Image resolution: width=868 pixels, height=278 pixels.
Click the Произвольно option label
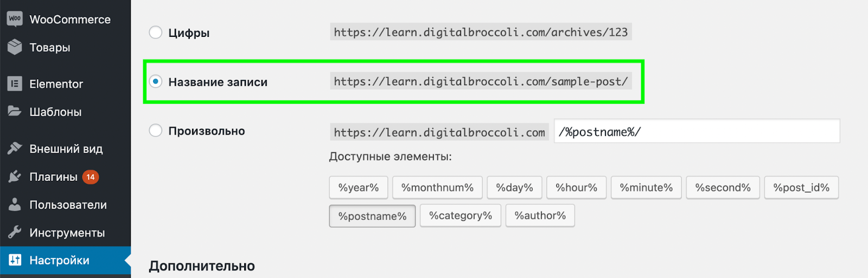[207, 131]
